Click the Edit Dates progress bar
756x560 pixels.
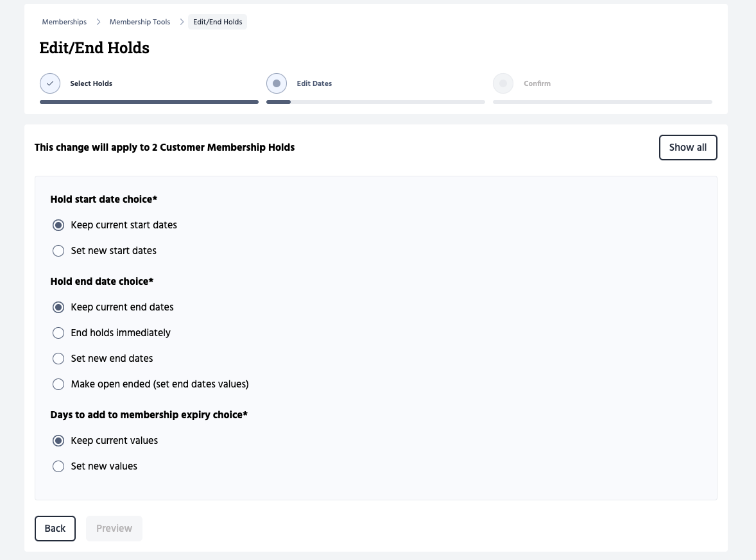pos(375,102)
